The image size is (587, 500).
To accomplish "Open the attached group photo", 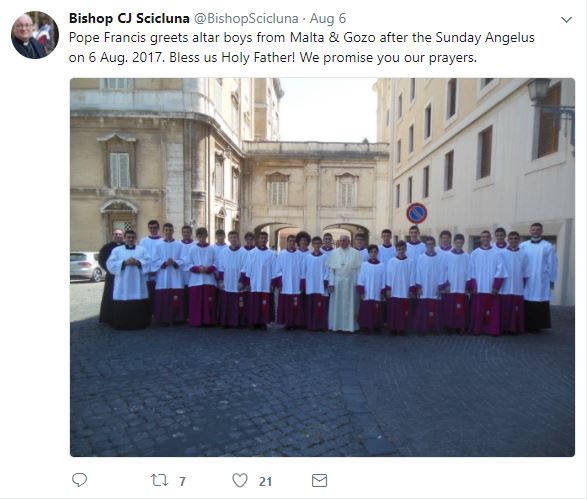I will 322,267.
